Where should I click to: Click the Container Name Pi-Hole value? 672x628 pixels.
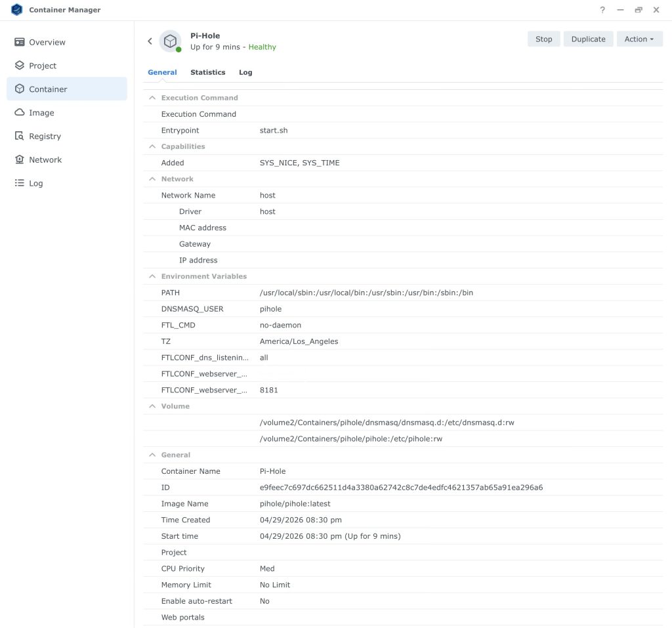[x=272, y=471]
